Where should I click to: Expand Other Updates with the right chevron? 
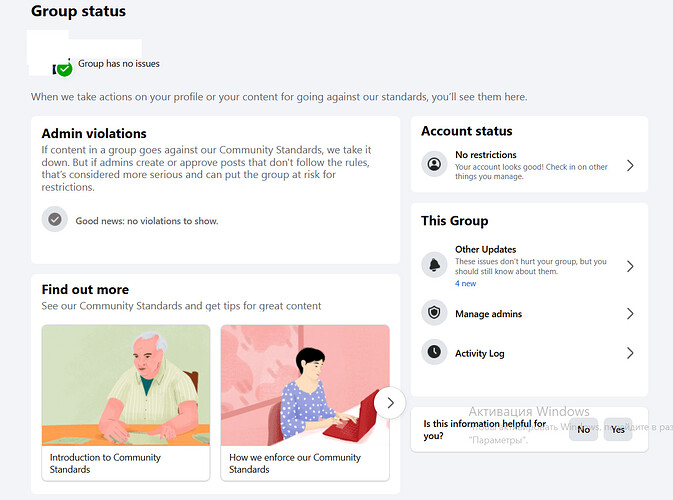coord(630,266)
